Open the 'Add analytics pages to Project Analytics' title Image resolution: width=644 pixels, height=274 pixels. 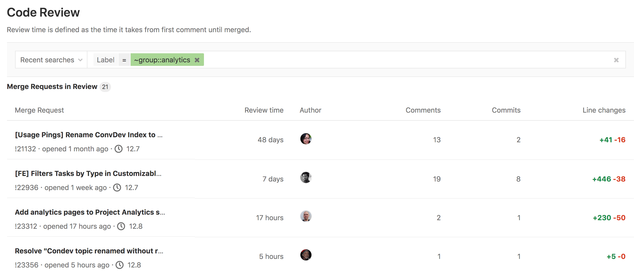point(90,212)
